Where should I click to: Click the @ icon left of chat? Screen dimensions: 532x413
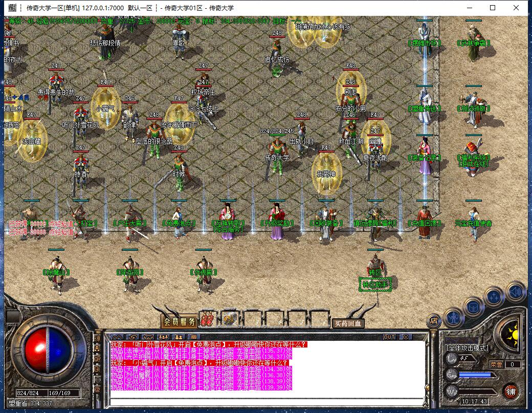(97, 389)
